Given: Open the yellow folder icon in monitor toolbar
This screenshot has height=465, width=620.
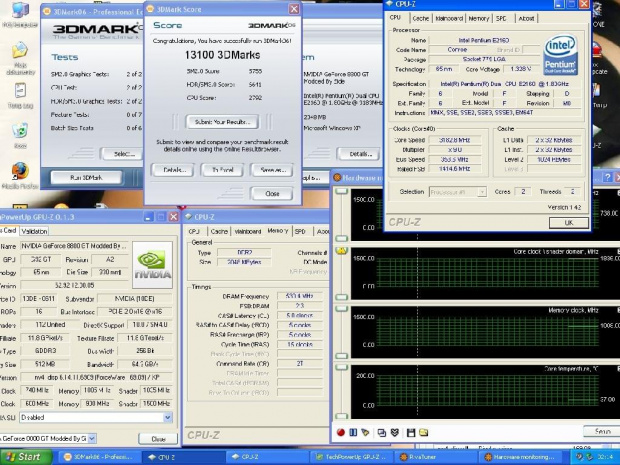Looking at the screenshot, I should coord(424,432).
